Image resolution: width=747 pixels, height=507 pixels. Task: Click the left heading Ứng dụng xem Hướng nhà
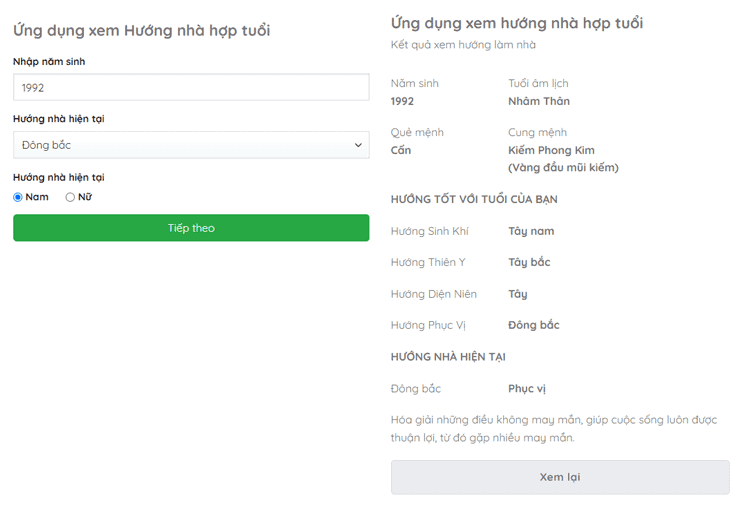click(141, 30)
